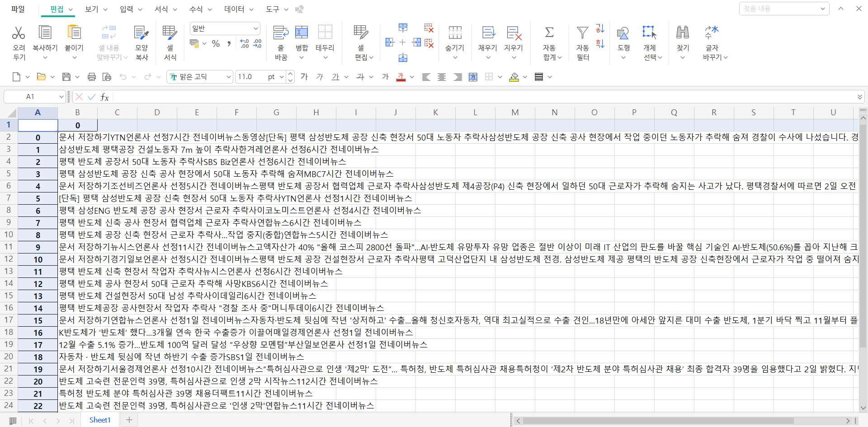Click the 복사하기 copy icon

coord(45,33)
